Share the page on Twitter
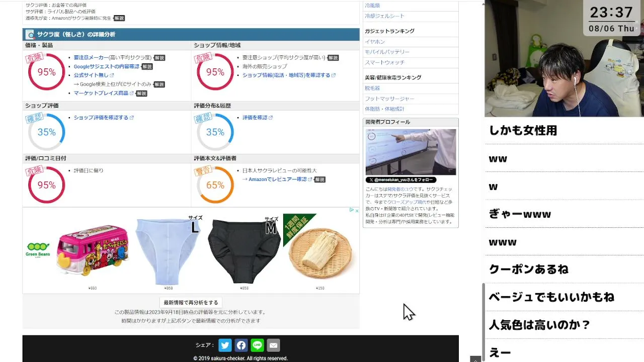Screen dimensions: 644x362 tap(225, 345)
